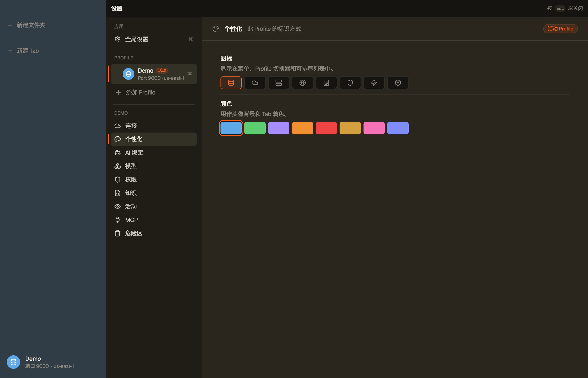The height and width of the screenshot is (378, 588).
Task: Click the eye icon next to 活动
Action: 118,206
